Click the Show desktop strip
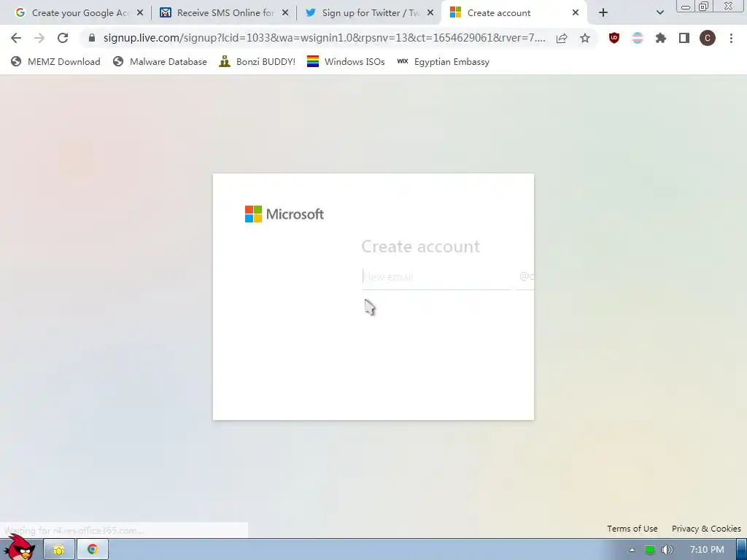Viewport: 747px width, 560px height. (x=741, y=550)
